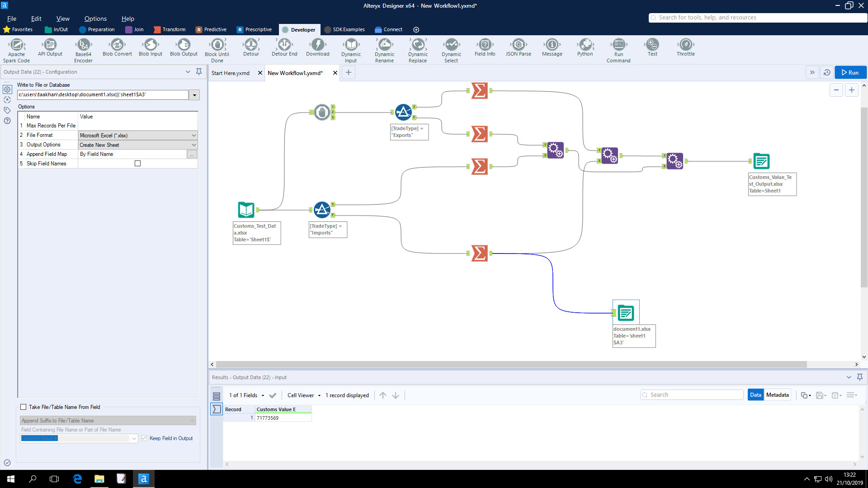This screenshot has width=868, height=488.
Task: Select the JSON Parse tool
Action: [x=519, y=47]
